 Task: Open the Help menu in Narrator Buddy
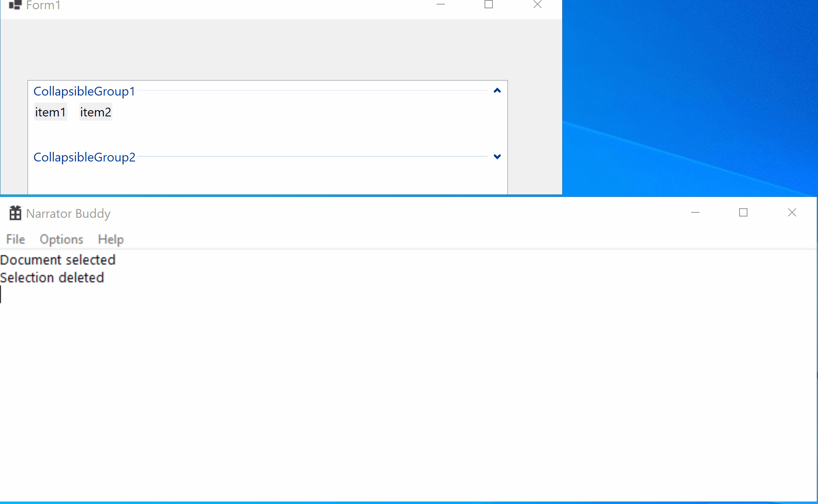[110, 239]
